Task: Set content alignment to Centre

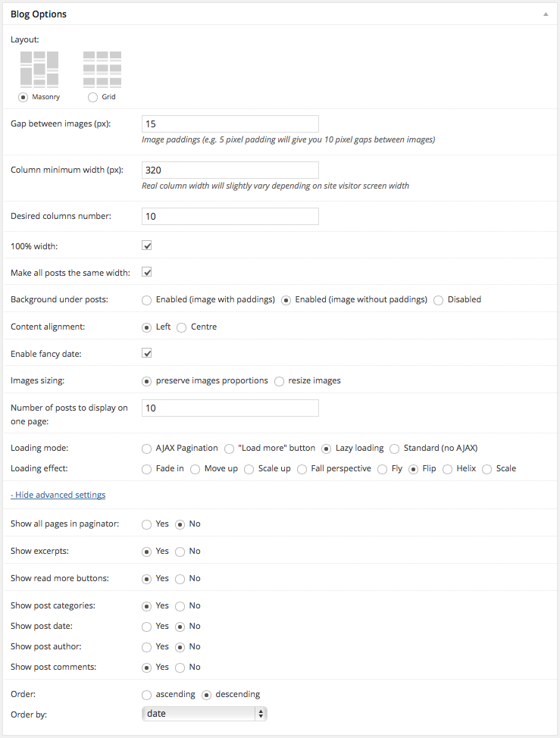Action: point(182,327)
